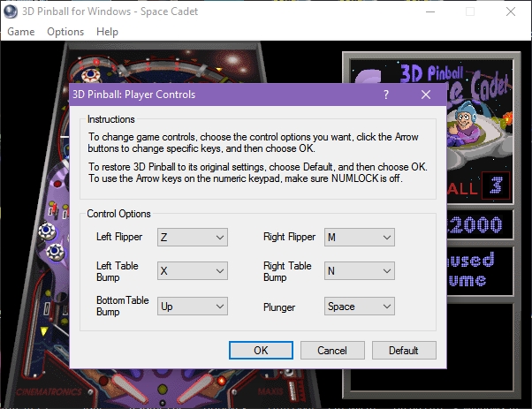Click the Control Options group heading
Screen dimensions: 532x409
tap(118, 214)
